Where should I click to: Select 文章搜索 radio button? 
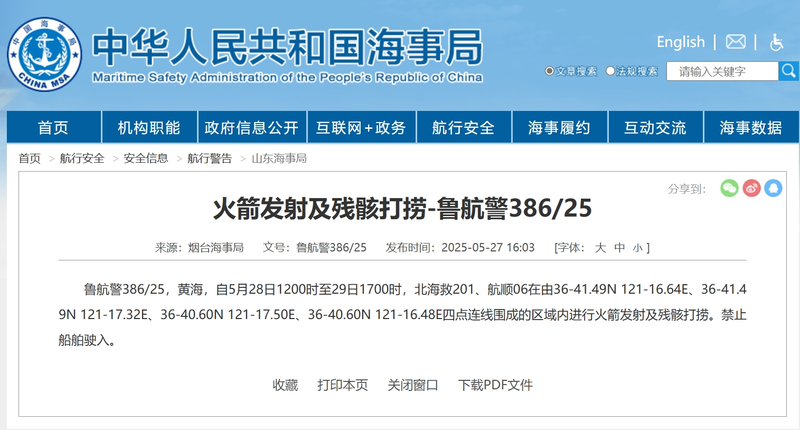[x=550, y=72]
